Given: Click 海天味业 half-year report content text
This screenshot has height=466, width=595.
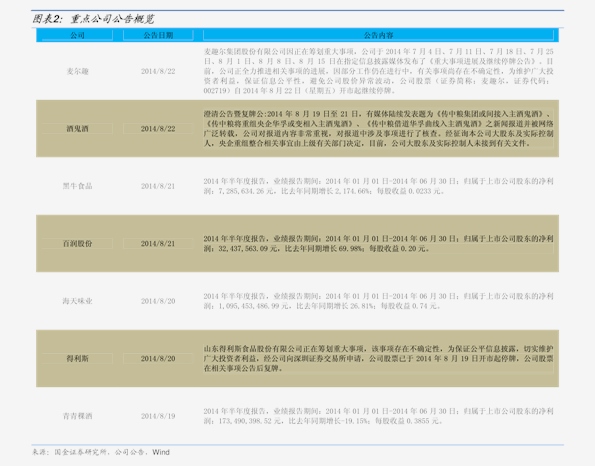Looking at the screenshot, I should [378, 301].
